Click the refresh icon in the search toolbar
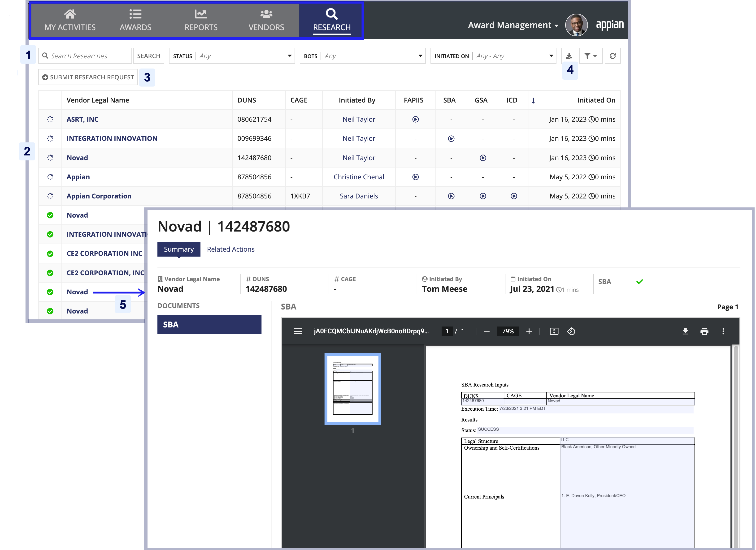Screen dimensions: 756x550 pyautogui.click(x=613, y=56)
